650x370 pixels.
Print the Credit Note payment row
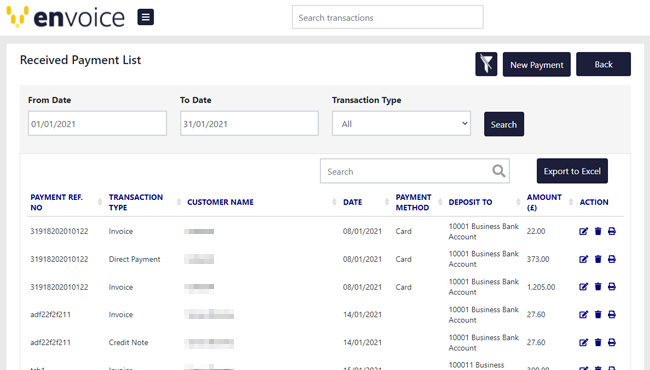(612, 342)
